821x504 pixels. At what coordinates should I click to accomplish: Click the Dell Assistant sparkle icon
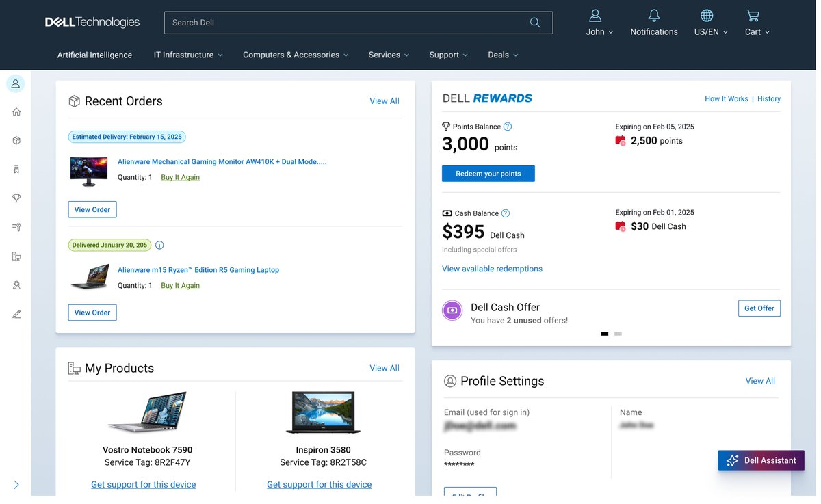[x=732, y=460]
